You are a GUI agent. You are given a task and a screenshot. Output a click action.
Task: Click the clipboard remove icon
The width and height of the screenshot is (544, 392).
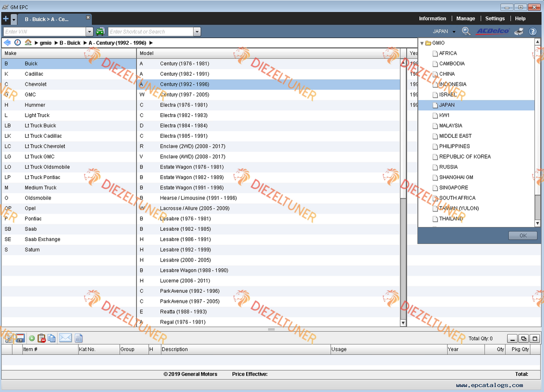(41, 338)
